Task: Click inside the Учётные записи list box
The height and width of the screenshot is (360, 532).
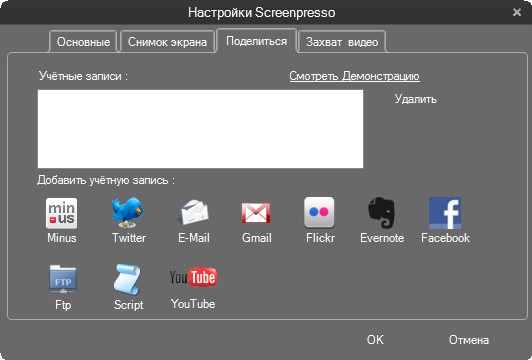Action: pyautogui.click(x=200, y=129)
